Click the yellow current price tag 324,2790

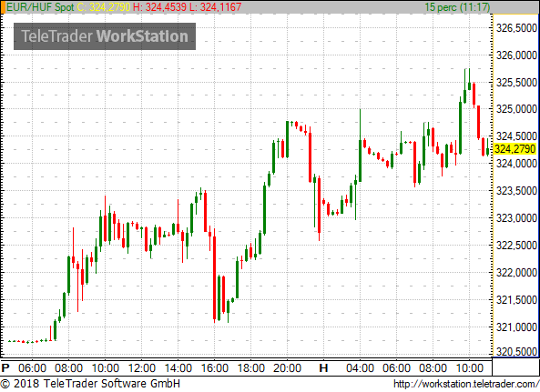pos(515,149)
